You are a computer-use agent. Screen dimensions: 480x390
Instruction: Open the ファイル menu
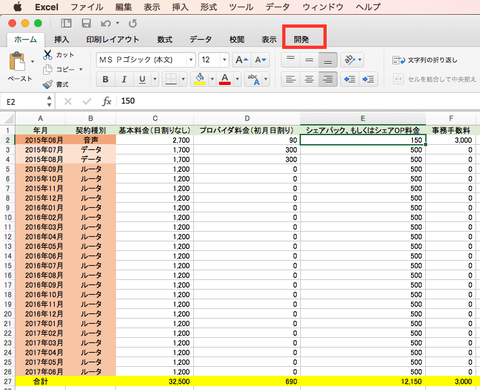(x=87, y=7)
